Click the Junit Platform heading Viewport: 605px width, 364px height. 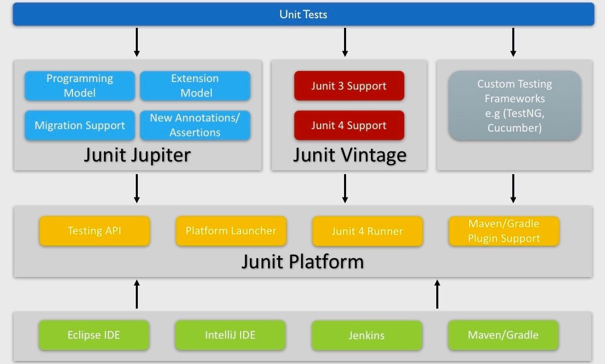[x=302, y=262]
